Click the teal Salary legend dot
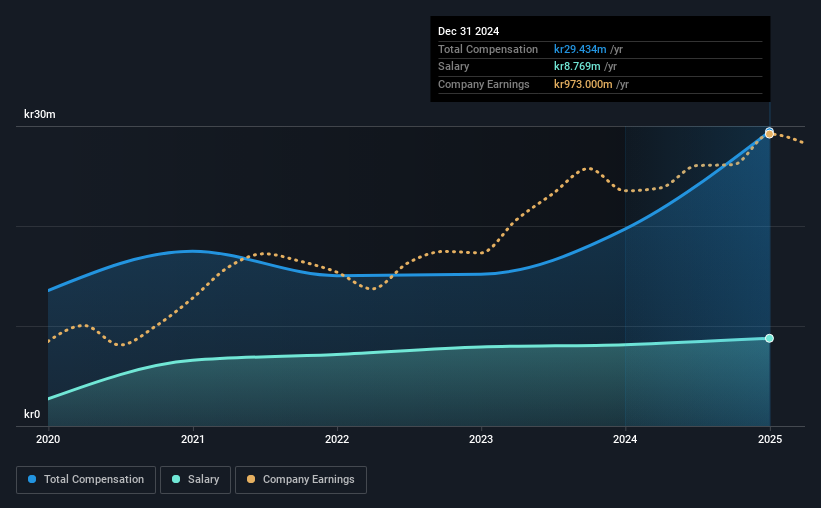Image resolution: width=821 pixels, height=508 pixels. [x=176, y=479]
